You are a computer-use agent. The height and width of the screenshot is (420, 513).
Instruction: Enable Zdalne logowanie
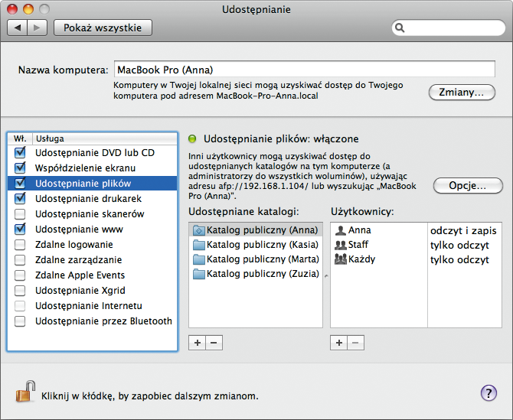point(20,245)
